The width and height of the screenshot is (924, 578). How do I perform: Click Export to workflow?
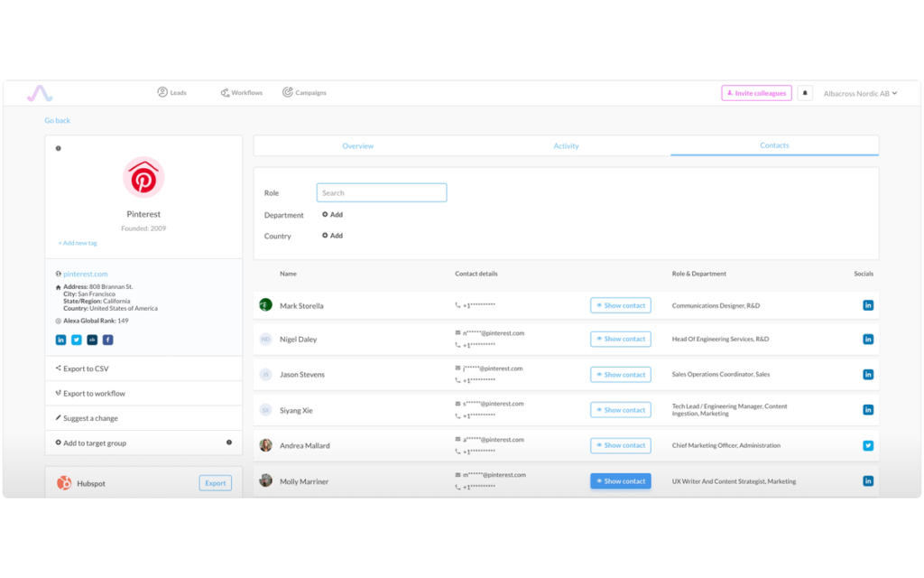pyautogui.click(x=143, y=394)
